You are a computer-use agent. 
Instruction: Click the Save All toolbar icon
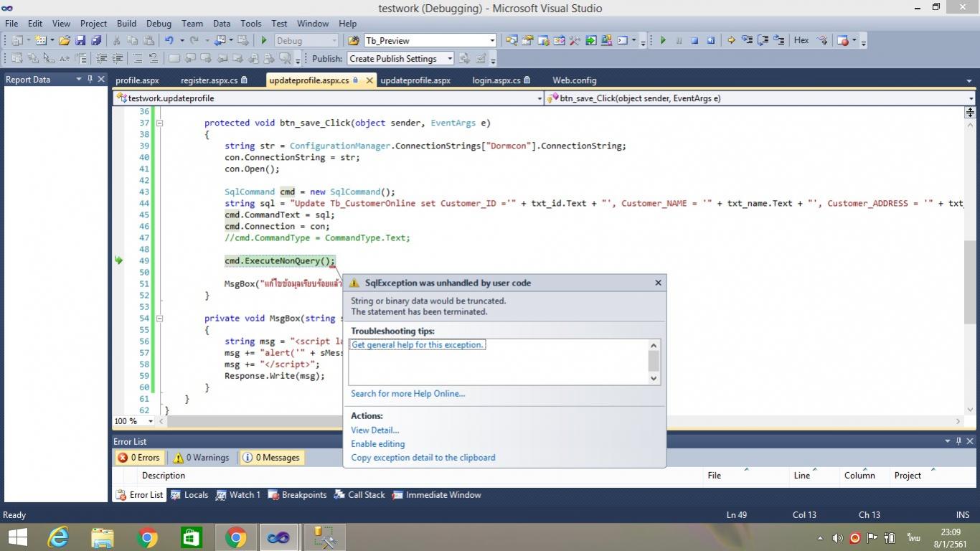95,41
